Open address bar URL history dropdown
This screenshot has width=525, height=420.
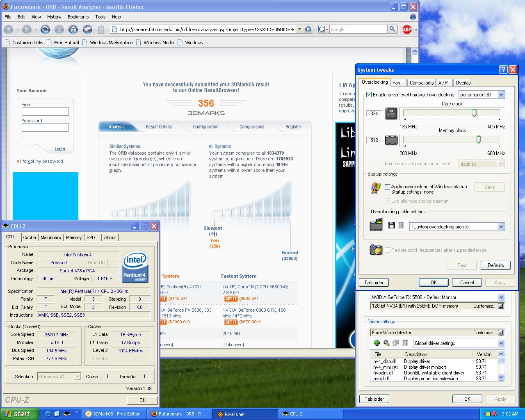pos(299,29)
